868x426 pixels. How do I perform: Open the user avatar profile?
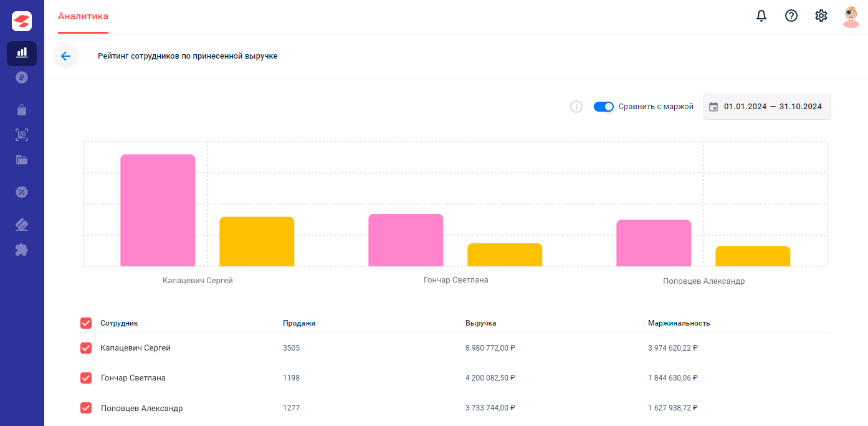click(851, 17)
